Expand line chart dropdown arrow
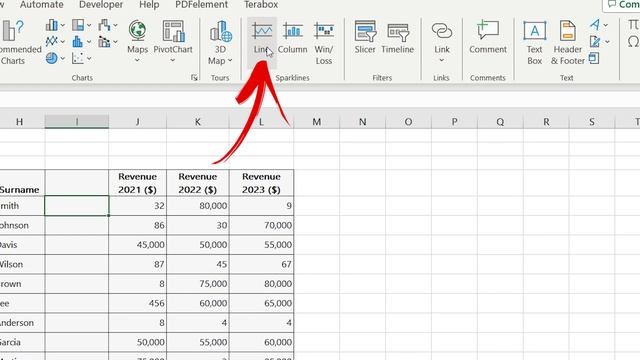640x360 pixels. [x=63, y=42]
